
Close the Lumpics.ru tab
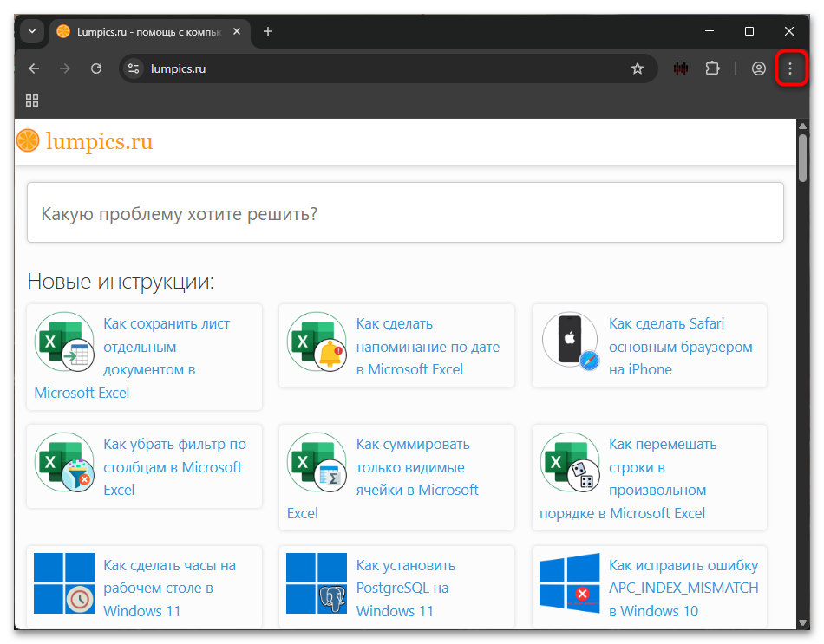[237, 31]
